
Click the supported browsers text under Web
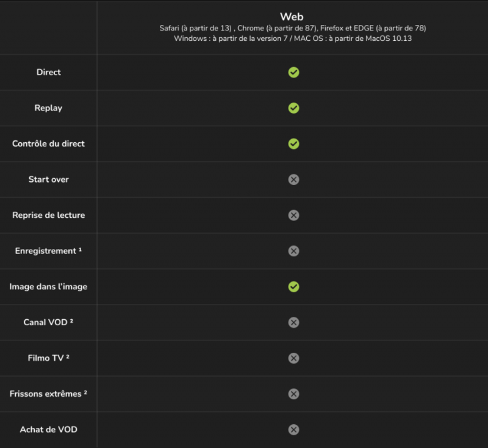click(x=292, y=28)
